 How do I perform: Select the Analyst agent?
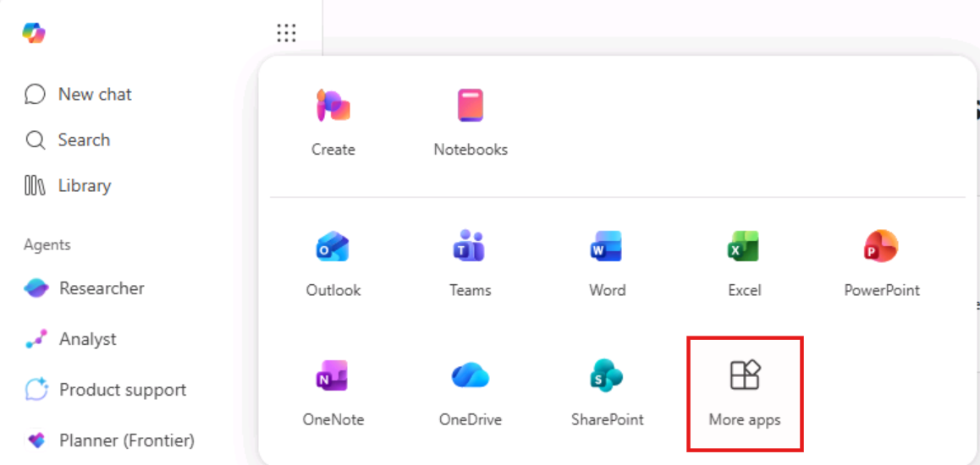tap(70, 339)
